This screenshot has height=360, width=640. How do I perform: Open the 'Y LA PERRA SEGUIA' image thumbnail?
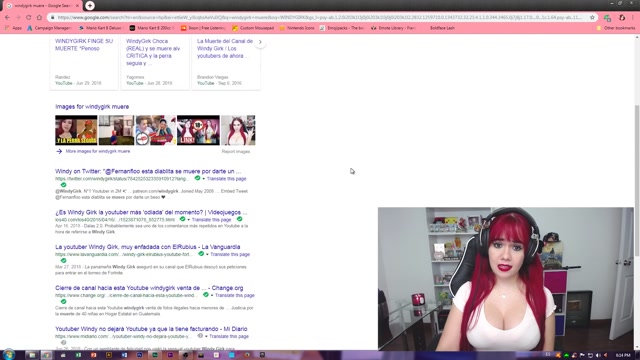click(x=76, y=130)
